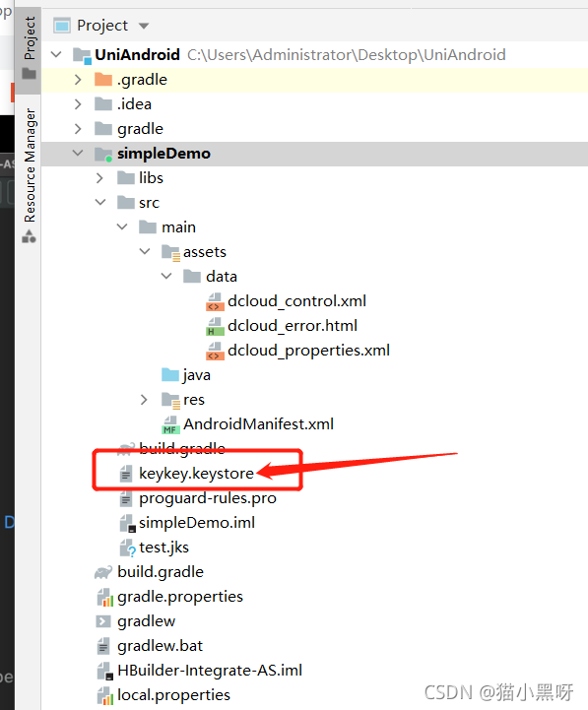This screenshot has width=588, height=710.
Task: Click the src folder icon
Action: pyautogui.click(x=125, y=203)
